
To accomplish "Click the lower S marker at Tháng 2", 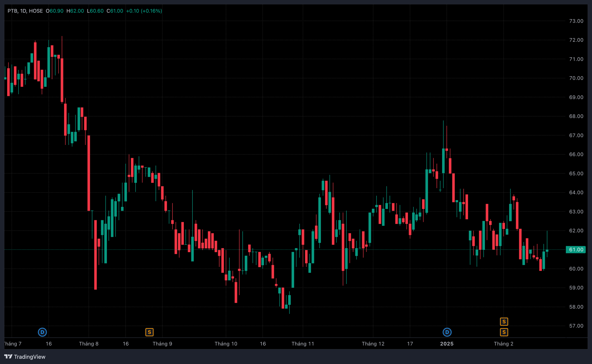I will 504,332.
